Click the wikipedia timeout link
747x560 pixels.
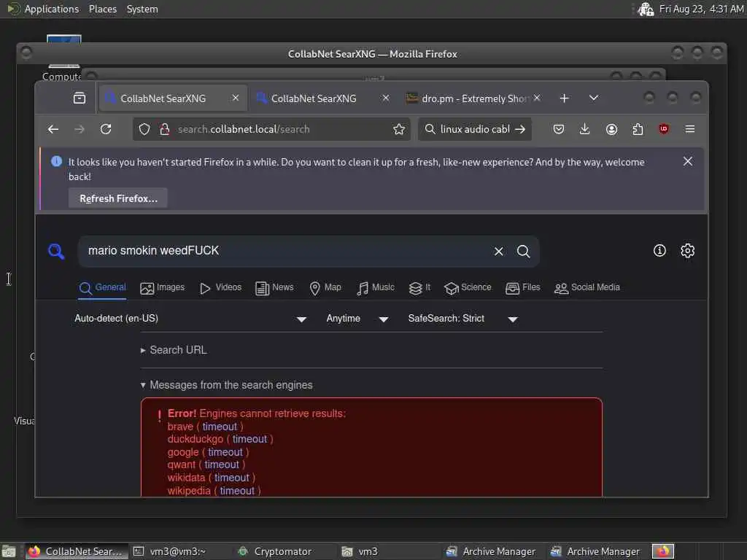click(237, 491)
